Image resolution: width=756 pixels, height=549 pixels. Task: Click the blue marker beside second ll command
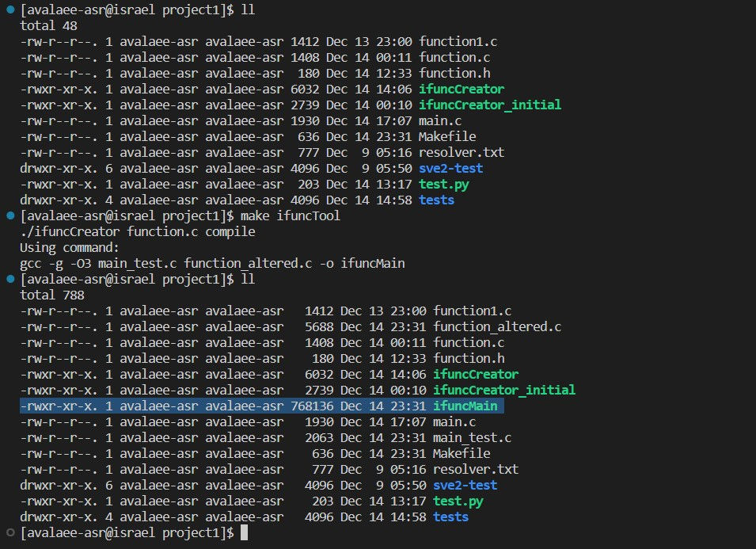(x=10, y=279)
